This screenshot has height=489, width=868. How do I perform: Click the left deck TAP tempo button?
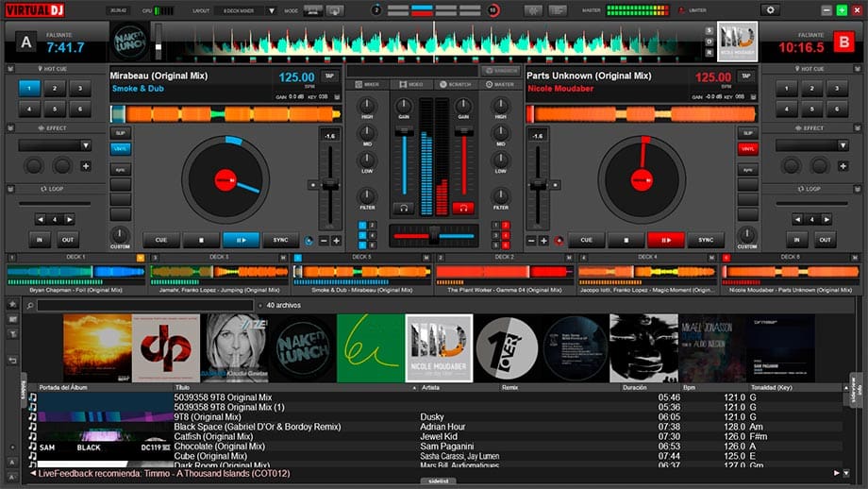(329, 76)
